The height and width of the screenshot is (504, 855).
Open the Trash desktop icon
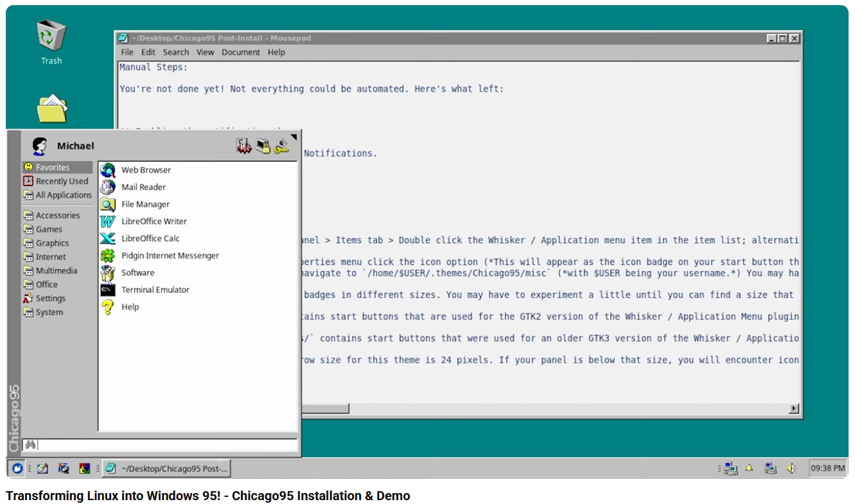pos(51,42)
